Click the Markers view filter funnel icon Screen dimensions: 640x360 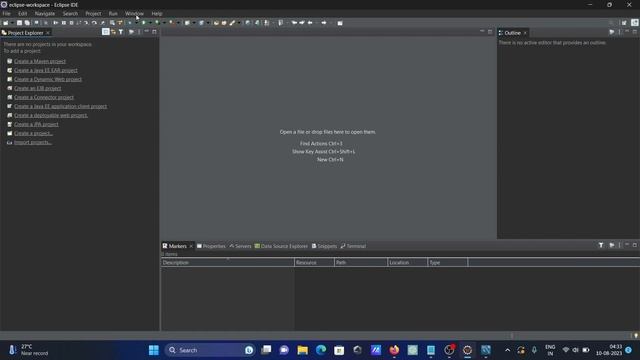601,245
